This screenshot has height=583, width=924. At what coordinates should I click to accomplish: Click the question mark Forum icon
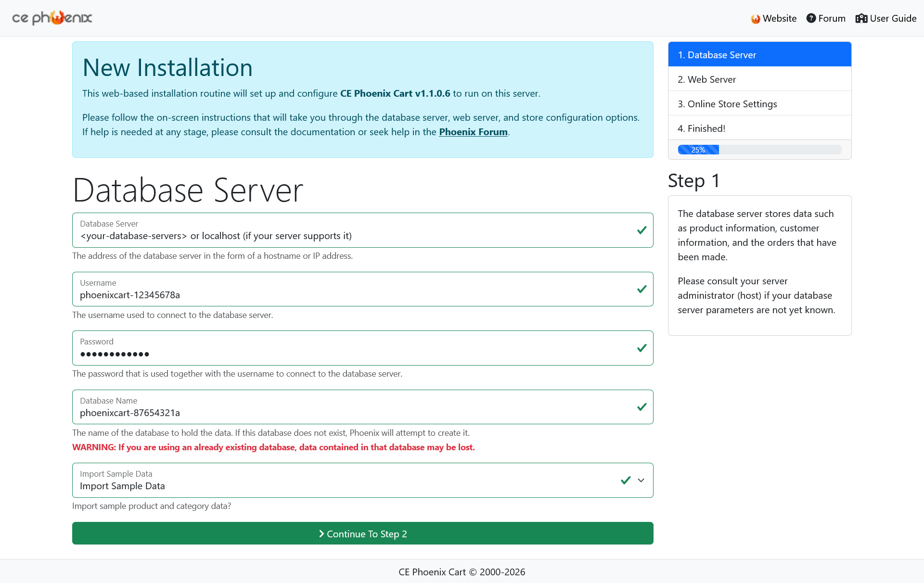pos(811,18)
